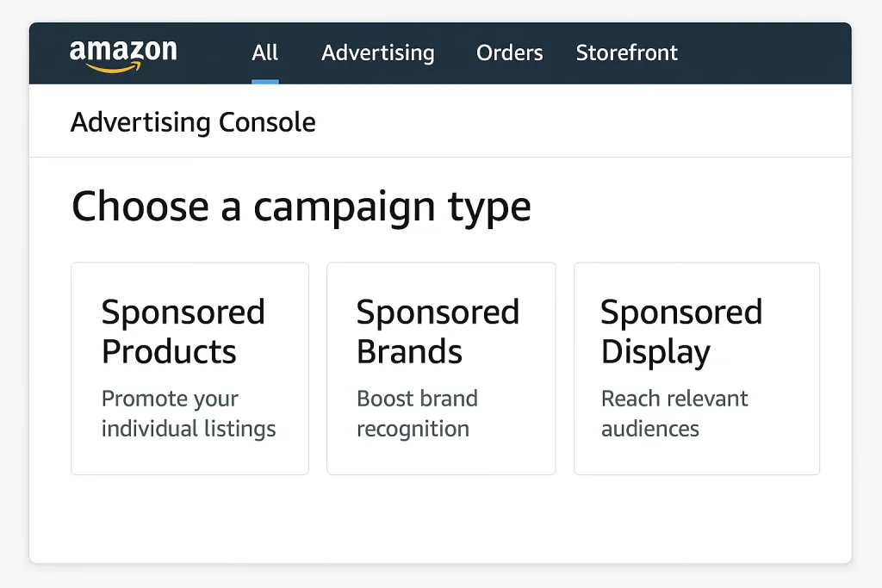Select the Sponsored Brands card title
The image size is (882, 588).
tap(438, 331)
